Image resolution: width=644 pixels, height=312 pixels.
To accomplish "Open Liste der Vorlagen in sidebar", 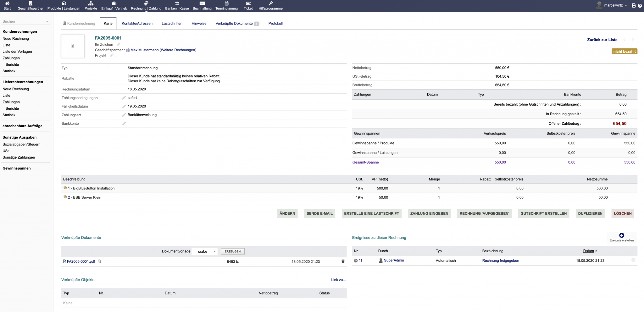I will coord(17,52).
